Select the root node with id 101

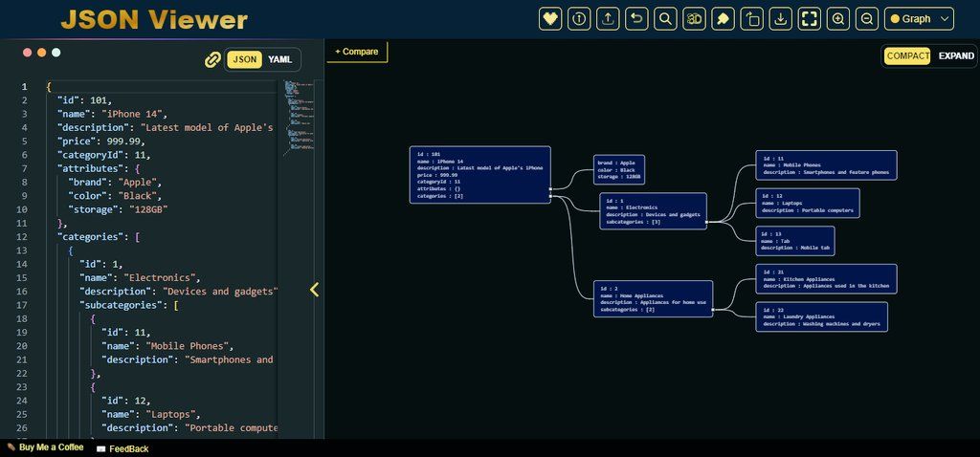click(x=480, y=175)
